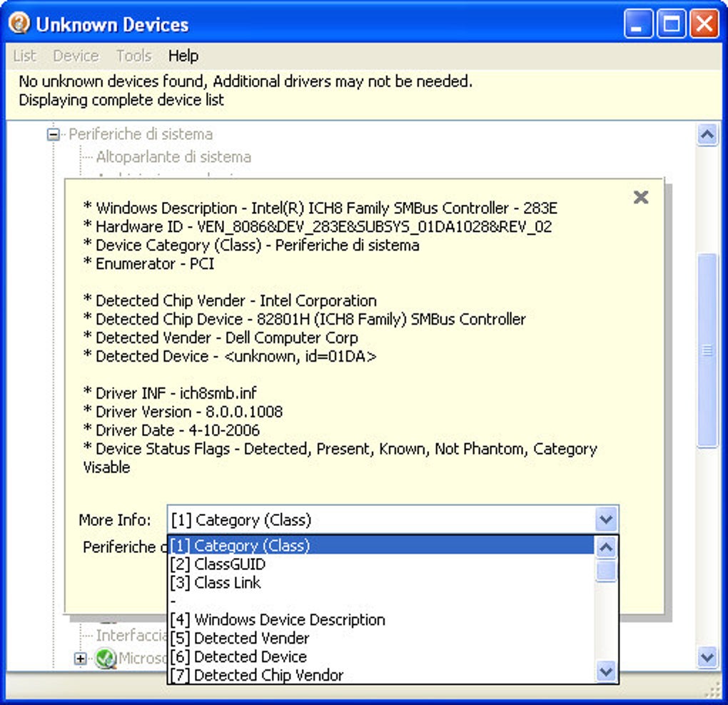This screenshot has height=705, width=728.
Task: Pick [5] Detected Vender option
Action: coord(381,638)
